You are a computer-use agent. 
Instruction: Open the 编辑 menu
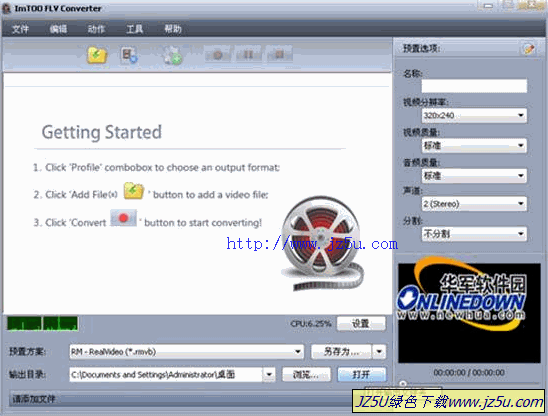click(x=58, y=29)
